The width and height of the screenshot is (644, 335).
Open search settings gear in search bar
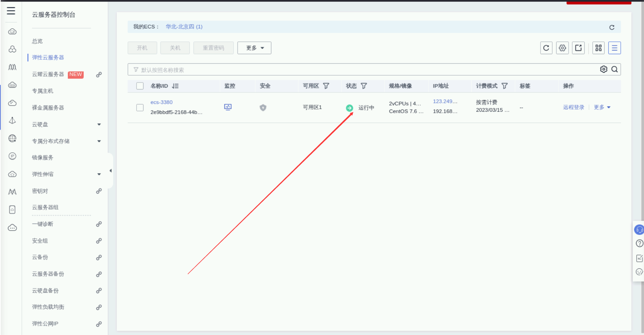(604, 69)
